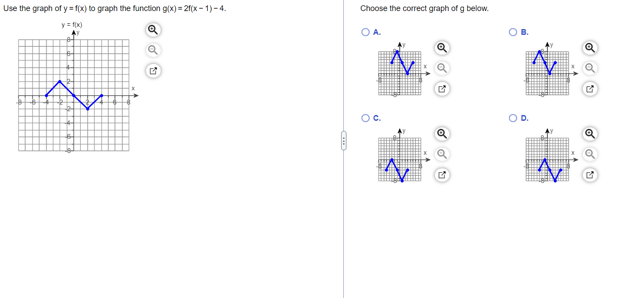This screenshot has height=298, width=644.
Task: Zoom in on graph option C
Action: (x=442, y=134)
